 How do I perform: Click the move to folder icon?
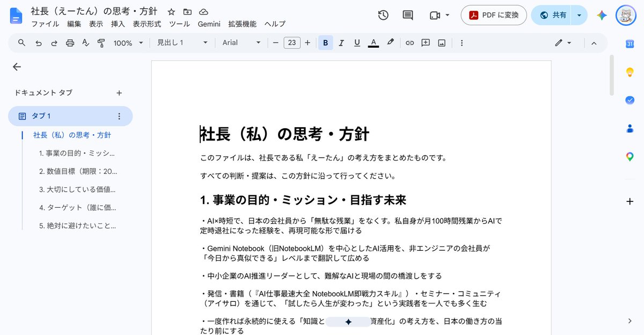[187, 11]
